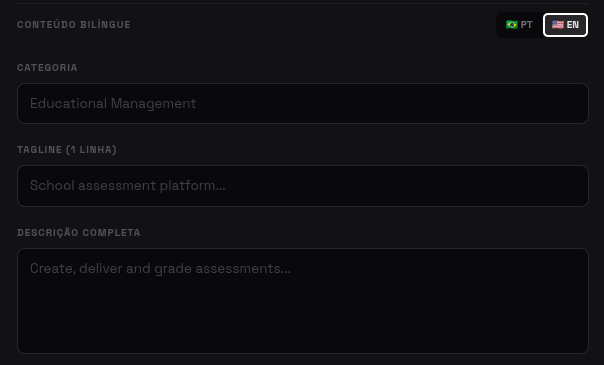Focus the Categoria input field
Viewport: 604px width, 365px height.
[x=303, y=103]
